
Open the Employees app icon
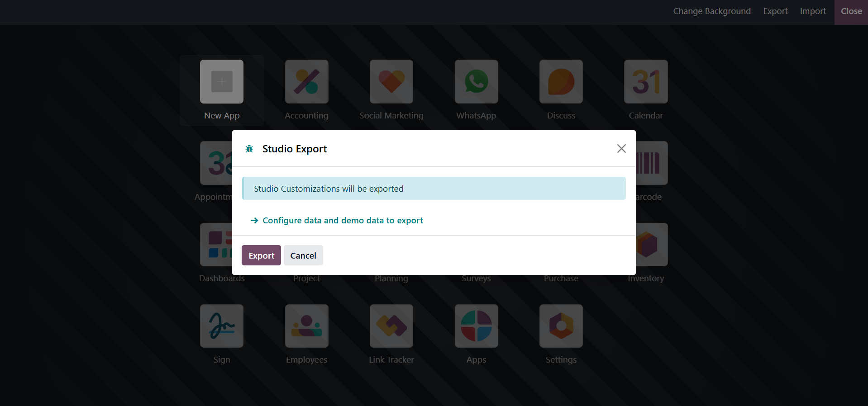point(306,326)
